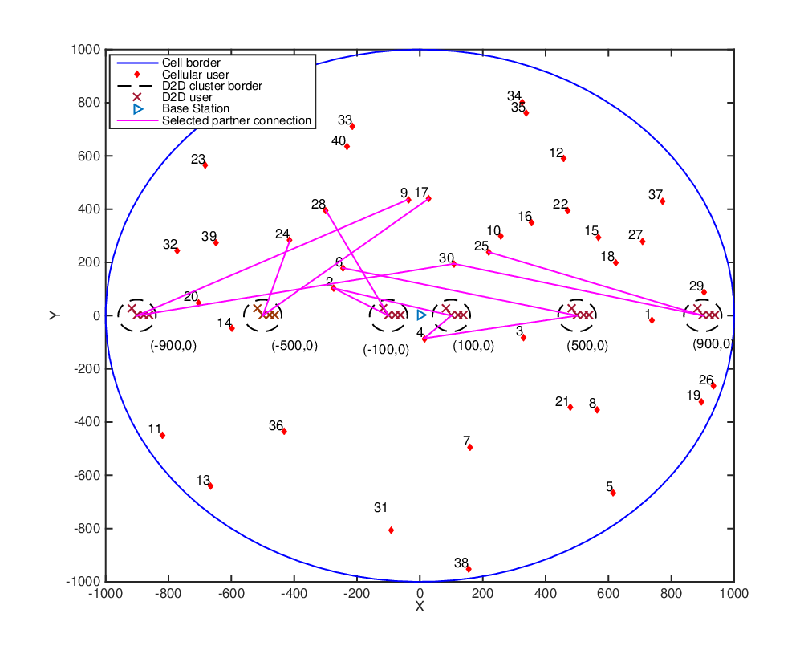Click the dashed cluster circle above "(-900,0)"
The width and height of the screenshot is (812, 654).
(x=136, y=315)
